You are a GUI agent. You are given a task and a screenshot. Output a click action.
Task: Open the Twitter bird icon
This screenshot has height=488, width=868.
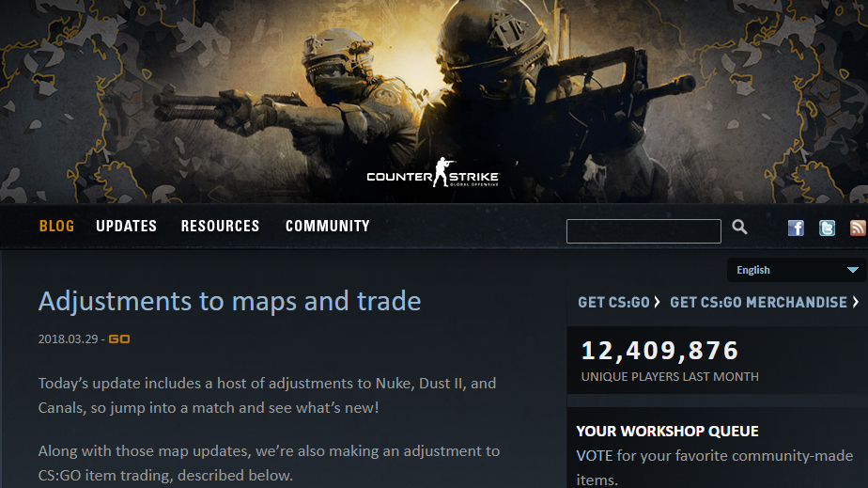pos(827,228)
